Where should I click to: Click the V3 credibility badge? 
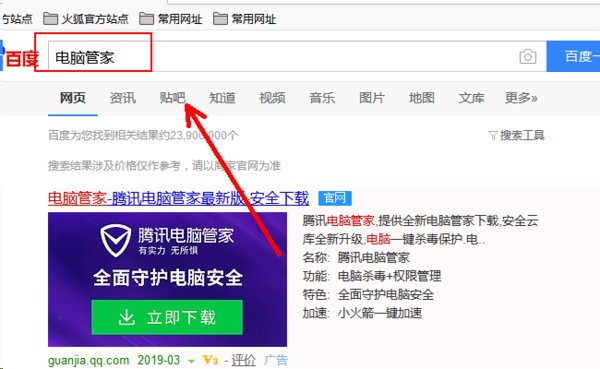(210, 360)
